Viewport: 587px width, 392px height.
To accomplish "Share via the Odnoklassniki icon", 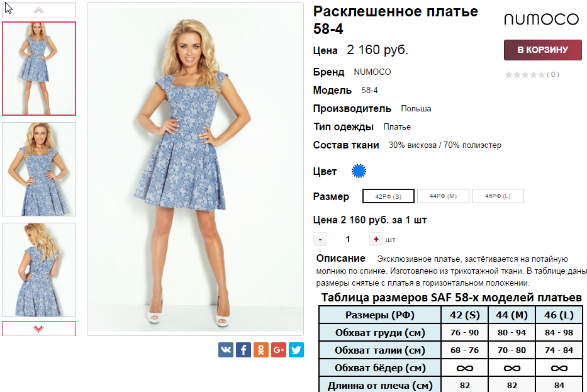I will (x=261, y=350).
